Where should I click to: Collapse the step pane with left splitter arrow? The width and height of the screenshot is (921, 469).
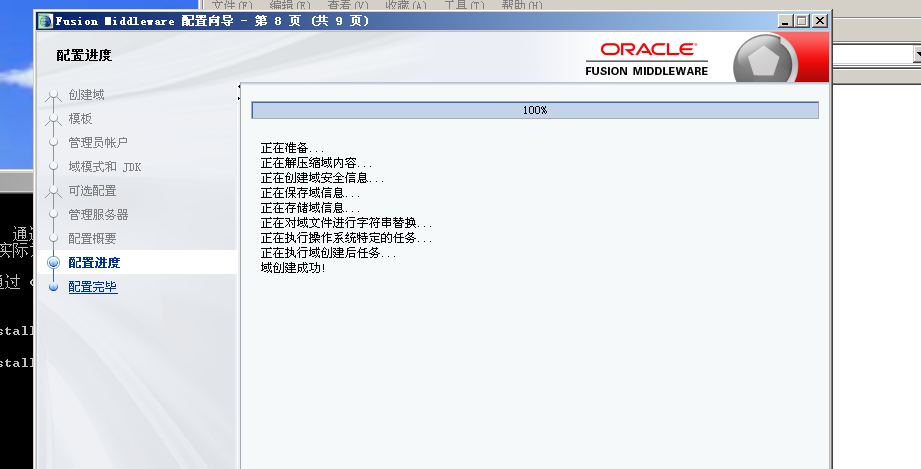(x=239, y=87)
